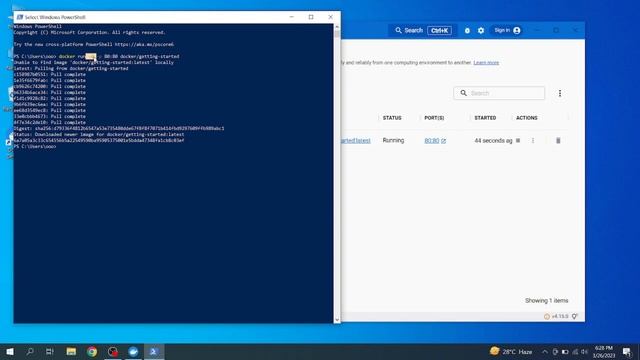
Task: Open the notification center icon
Action: 627,351
